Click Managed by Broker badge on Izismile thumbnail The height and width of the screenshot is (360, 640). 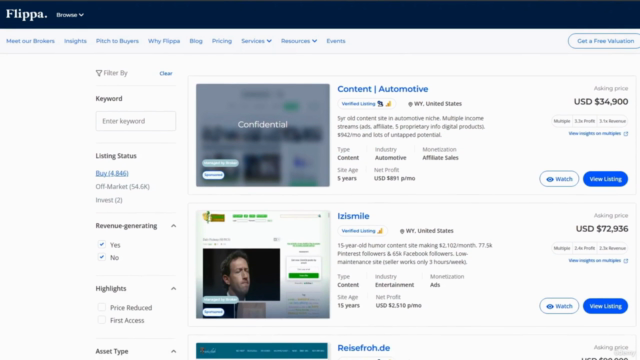click(x=220, y=300)
